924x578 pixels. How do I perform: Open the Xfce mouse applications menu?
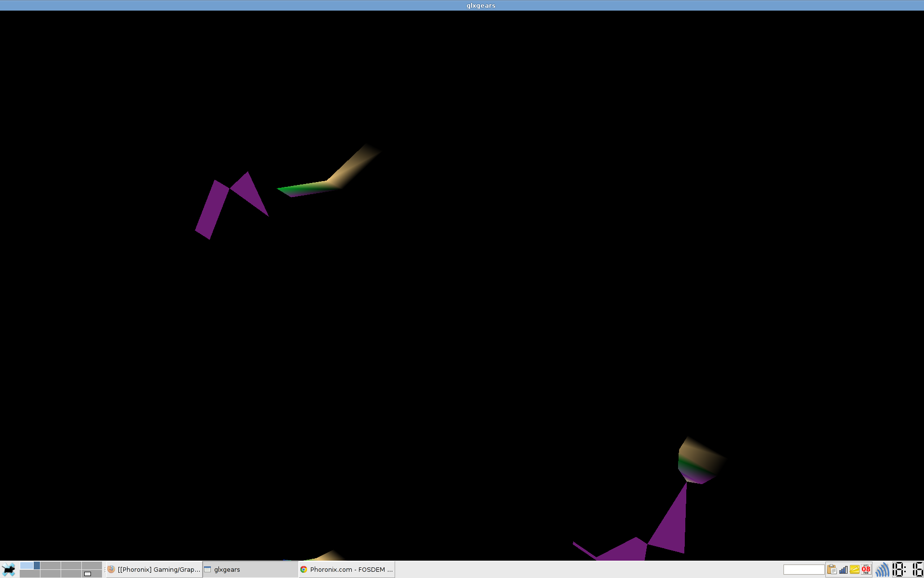tap(9, 569)
